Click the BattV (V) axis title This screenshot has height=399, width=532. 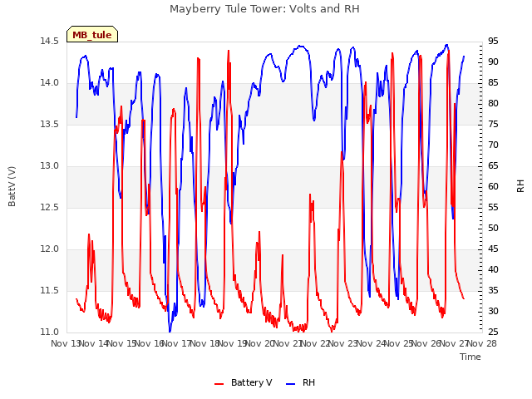coord(12,186)
